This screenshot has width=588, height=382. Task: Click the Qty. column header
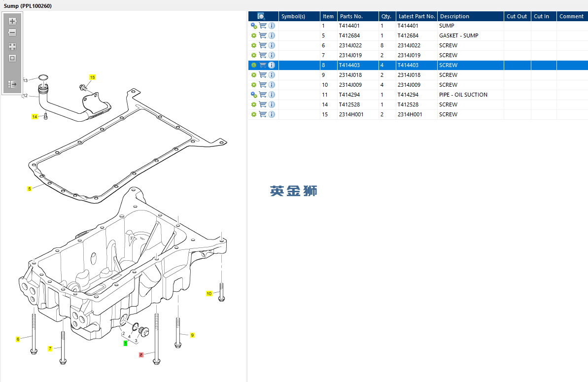(387, 16)
